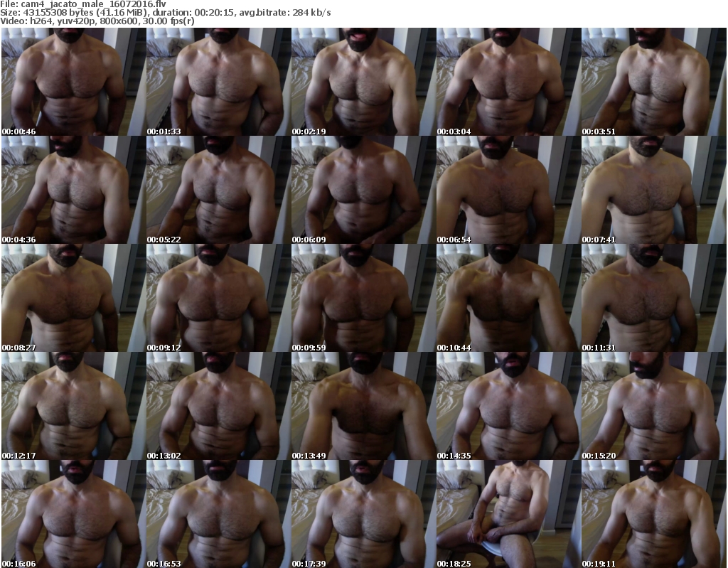This screenshot has width=728, height=568.
Task: Click the 00:15:20 thumbnail
Action: [654, 406]
